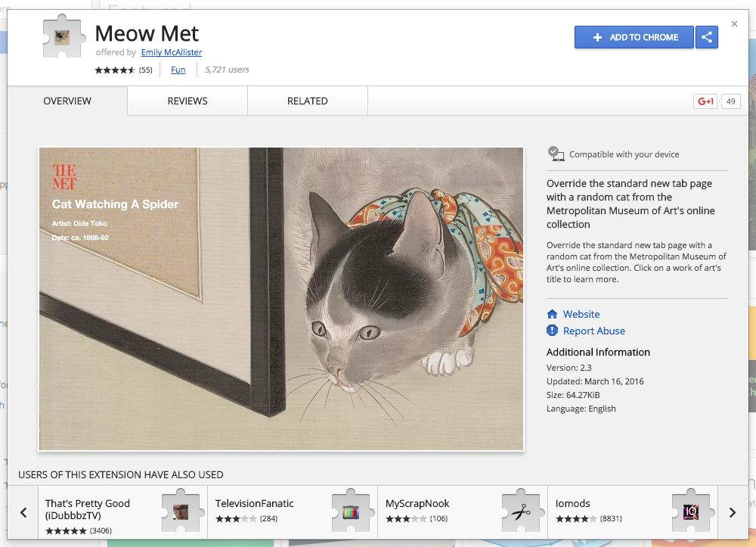756x547 pixels.
Task: Click the Meow Met extension puzzle icon
Action: click(64, 36)
